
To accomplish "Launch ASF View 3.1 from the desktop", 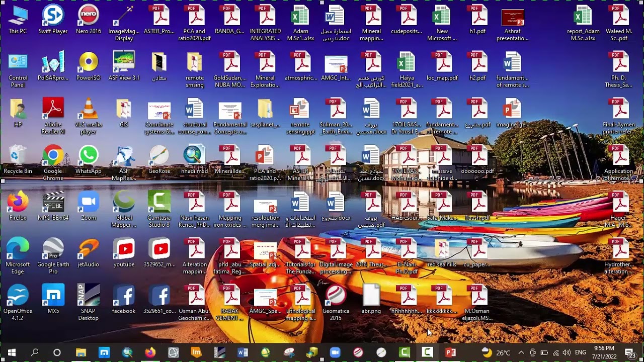I will (x=124, y=66).
